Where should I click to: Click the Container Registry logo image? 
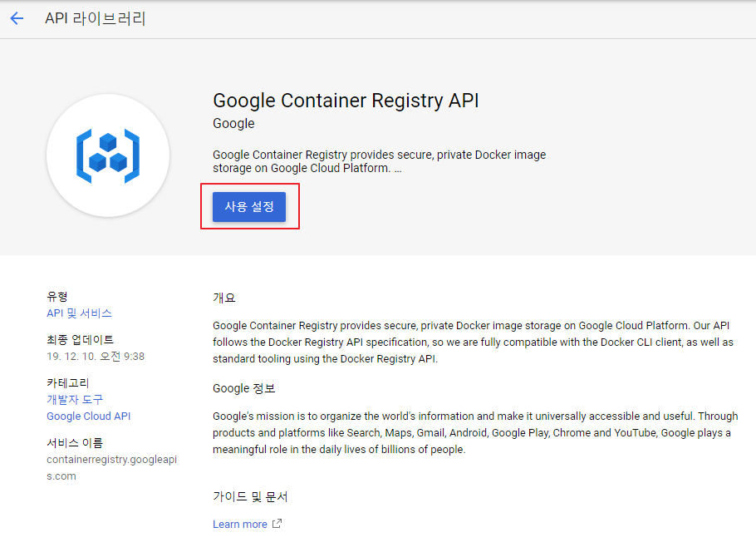pyautogui.click(x=108, y=155)
